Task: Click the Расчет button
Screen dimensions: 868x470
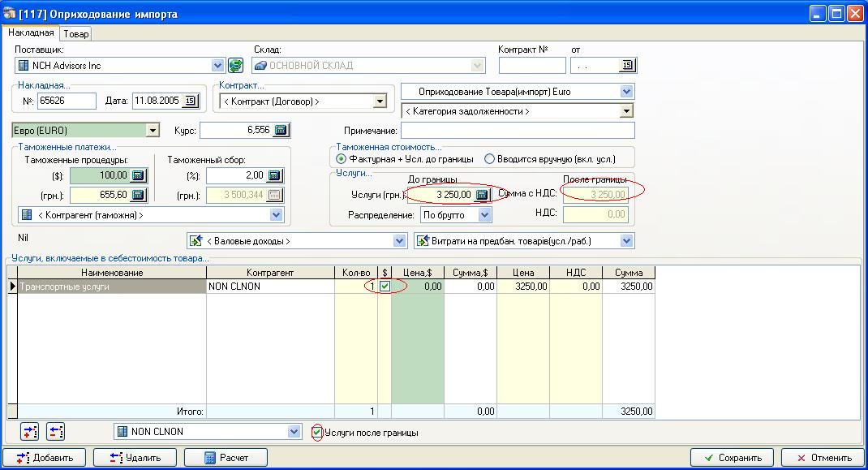Action: 226,457
